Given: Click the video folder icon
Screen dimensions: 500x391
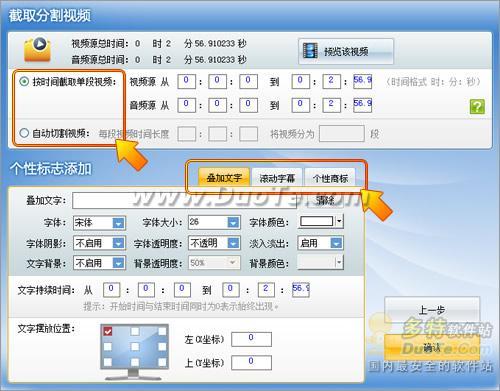Looking at the screenshot, I should [37, 49].
